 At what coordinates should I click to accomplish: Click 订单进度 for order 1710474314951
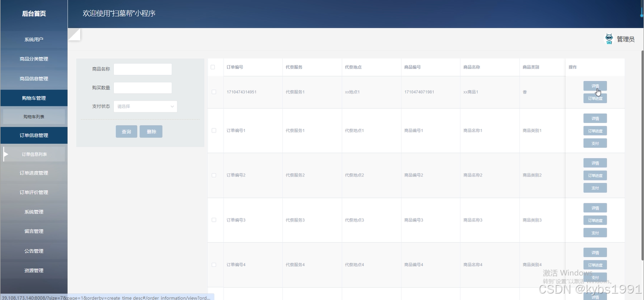[x=595, y=99]
